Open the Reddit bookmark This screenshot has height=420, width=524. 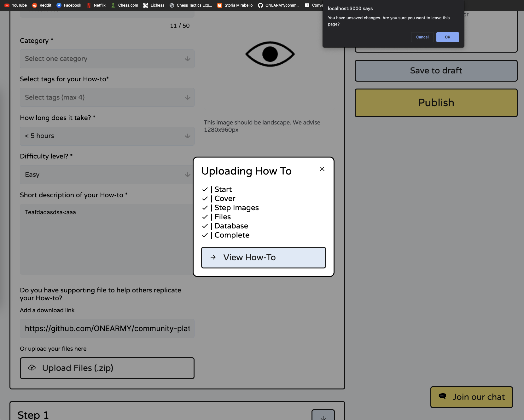[x=42, y=5]
